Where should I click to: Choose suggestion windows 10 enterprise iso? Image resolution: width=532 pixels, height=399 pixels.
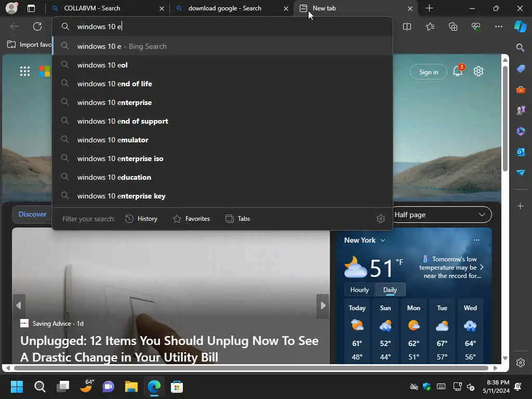click(x=222, y=158)
